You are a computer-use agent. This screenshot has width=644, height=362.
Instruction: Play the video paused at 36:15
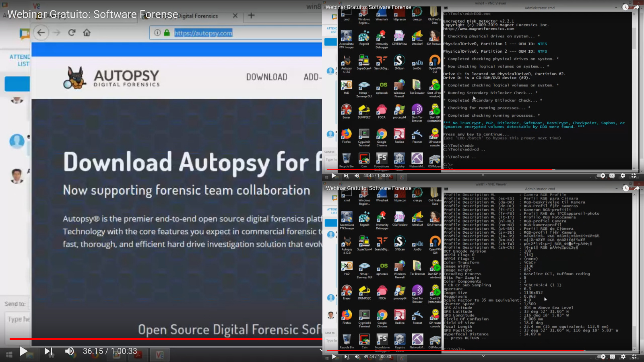click(23, 352)
